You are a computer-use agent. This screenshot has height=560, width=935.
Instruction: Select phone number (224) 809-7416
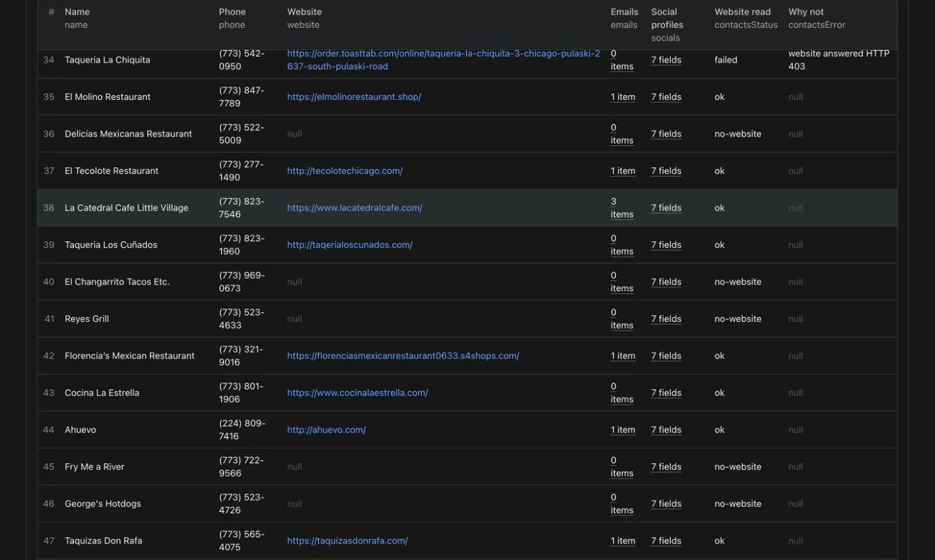(242, 430)
